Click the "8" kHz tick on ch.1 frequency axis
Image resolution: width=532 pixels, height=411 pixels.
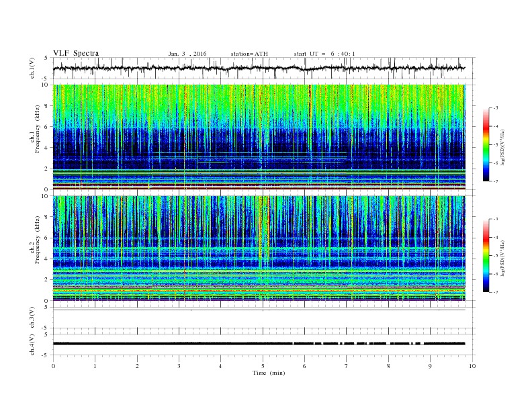46,106
